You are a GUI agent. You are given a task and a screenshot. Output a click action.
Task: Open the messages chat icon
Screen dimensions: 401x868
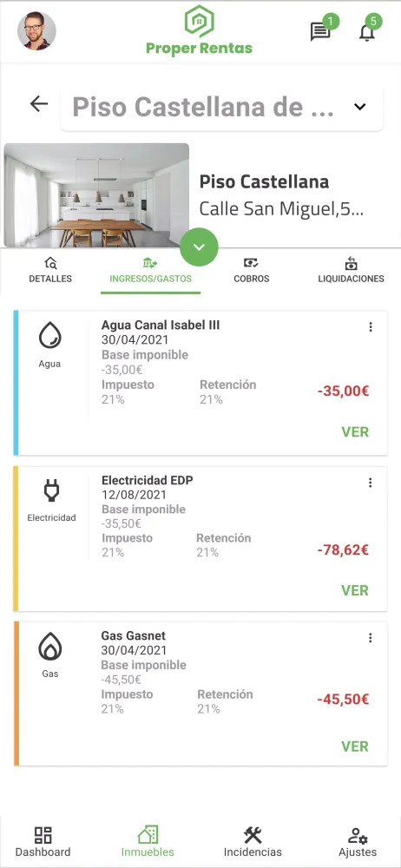(x=320, y=32)
